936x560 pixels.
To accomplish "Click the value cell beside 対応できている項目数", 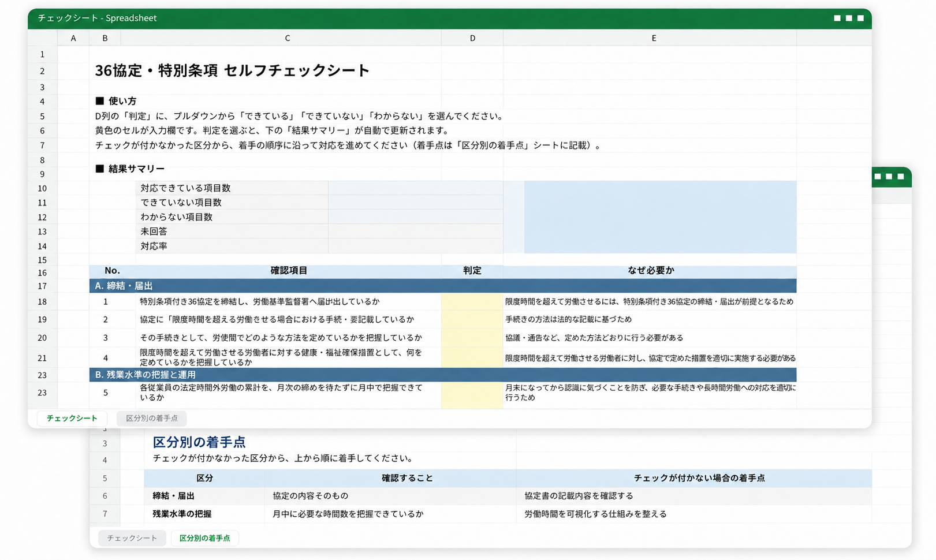I will pos(415,188).
